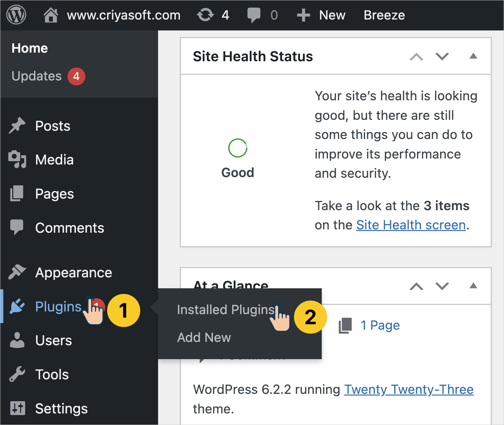Click the "WordPress 6.2.2 running" text
The image size is (504, 425).
tap(267, 390)
